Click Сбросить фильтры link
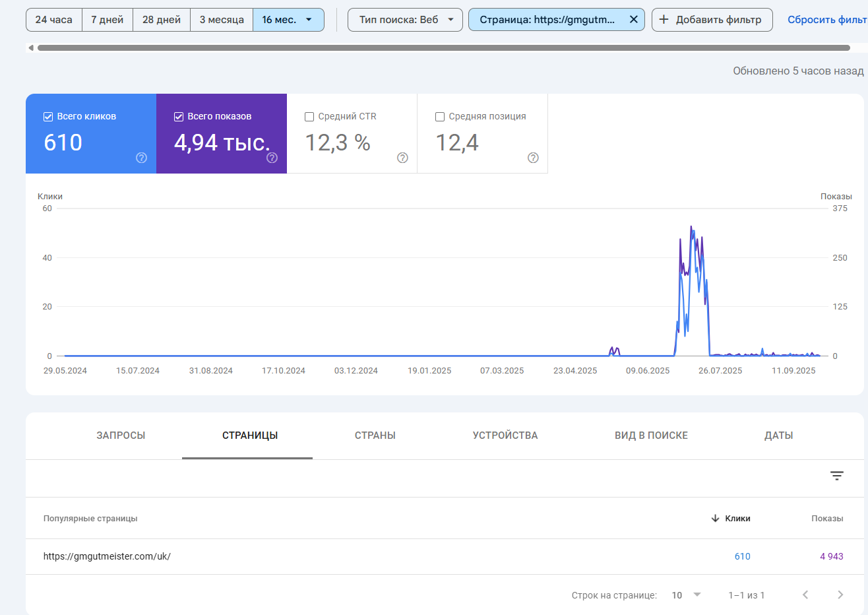This screenshot has width=868, height=615. pyautogui.click(x=828, y=20)
